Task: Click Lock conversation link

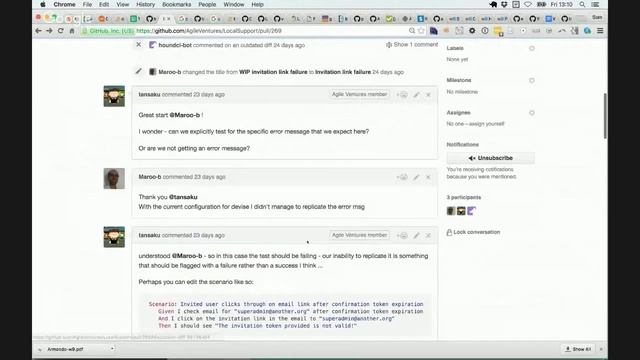Action: (473, 232)
